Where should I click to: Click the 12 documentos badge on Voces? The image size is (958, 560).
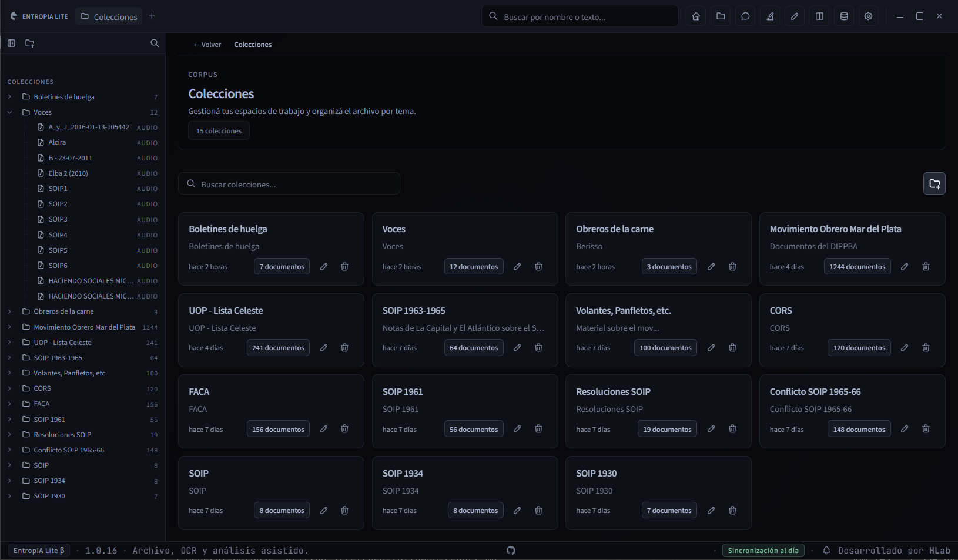474,267
